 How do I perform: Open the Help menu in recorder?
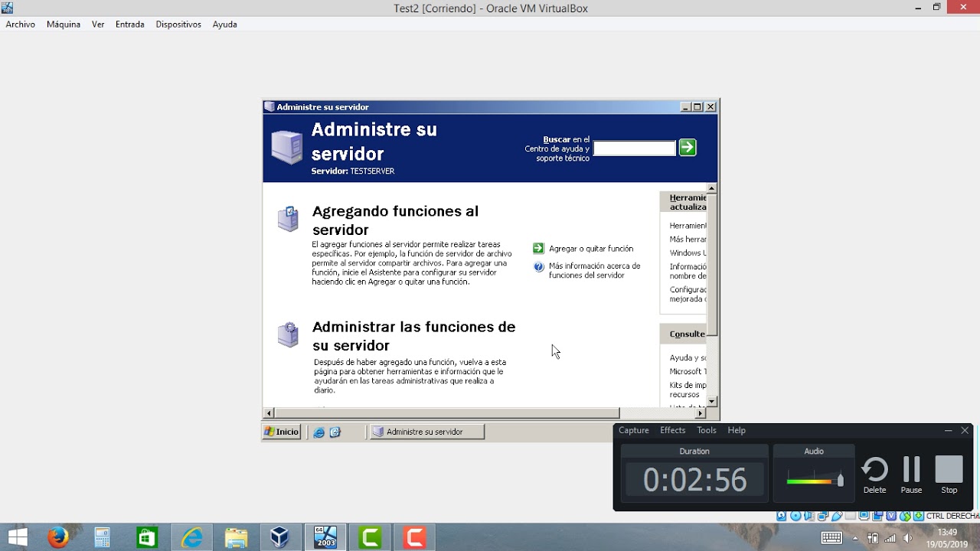coord(737,430)
